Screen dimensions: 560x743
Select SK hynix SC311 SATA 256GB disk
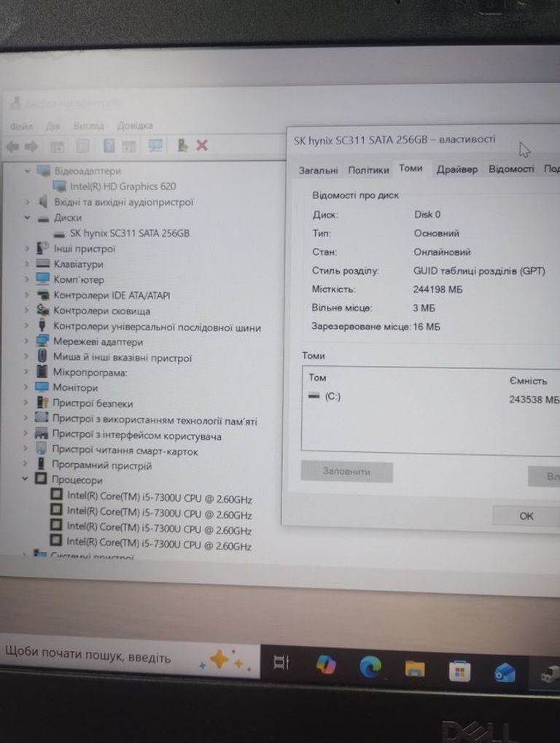[x=129, y=233]
